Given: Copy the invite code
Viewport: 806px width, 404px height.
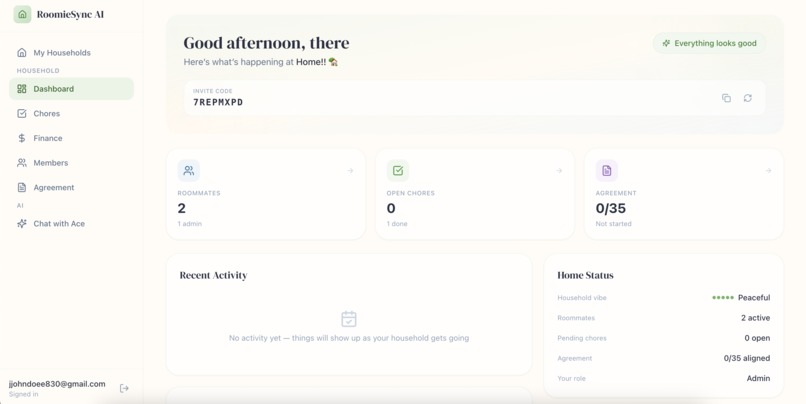Looking at the screenshot, I should point(726,98).
